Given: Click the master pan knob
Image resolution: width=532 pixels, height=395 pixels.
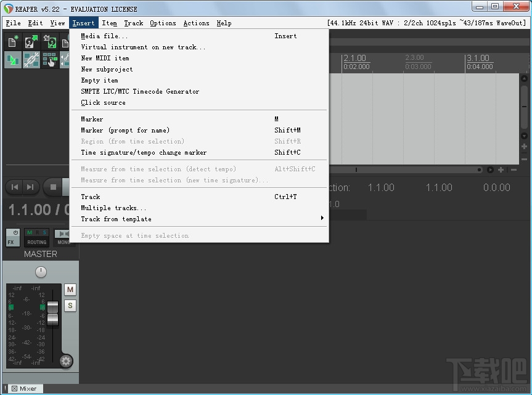Looking at the screenshot, I should (x=41, y=272).
